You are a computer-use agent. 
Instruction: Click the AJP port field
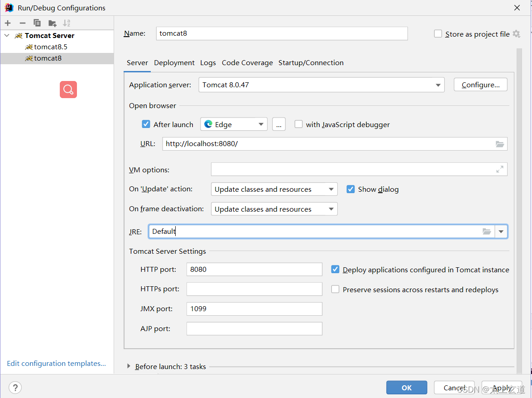(x=254, y=328)
